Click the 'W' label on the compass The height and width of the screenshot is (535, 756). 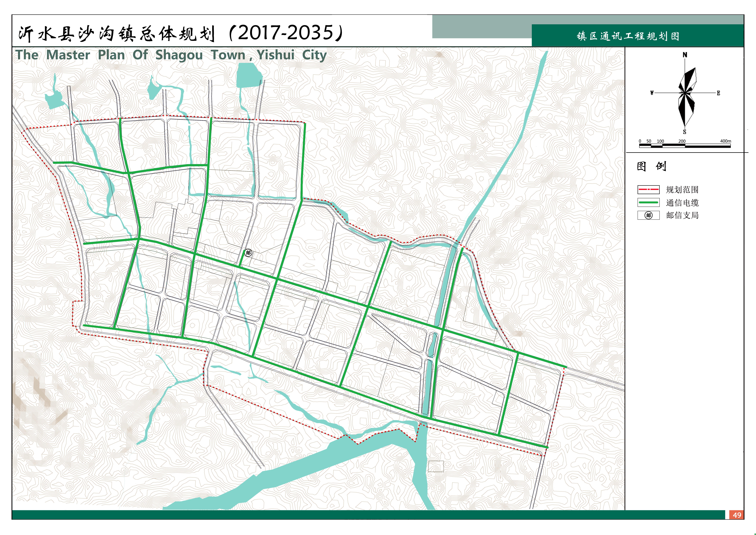coord(652,93)
